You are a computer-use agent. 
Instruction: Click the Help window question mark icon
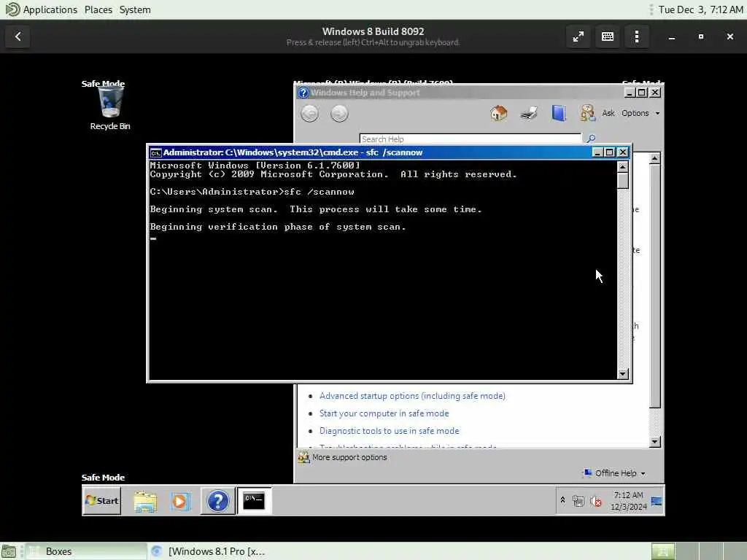(303, 93)
